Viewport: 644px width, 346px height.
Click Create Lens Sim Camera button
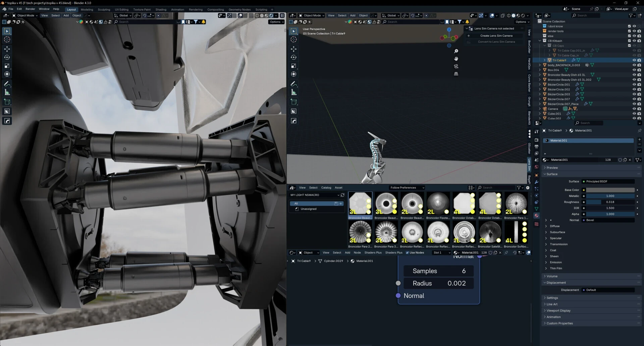496,36
